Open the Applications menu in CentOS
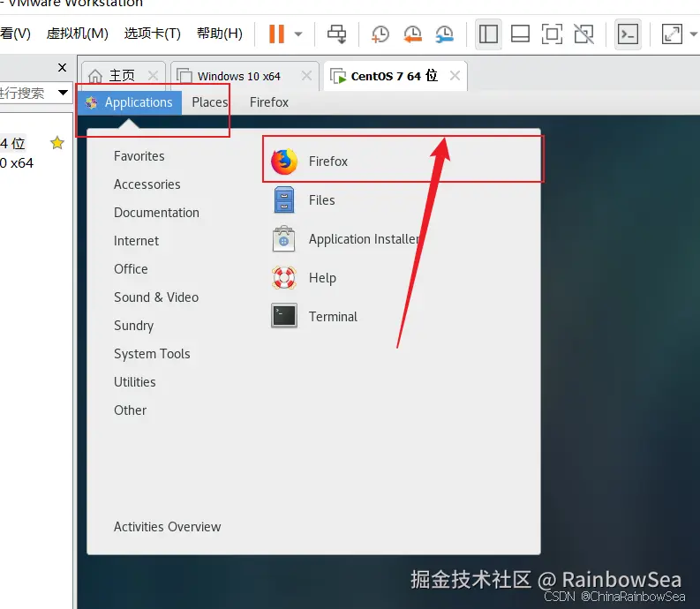Screen dimensions: 700x609 pos(130,102)
